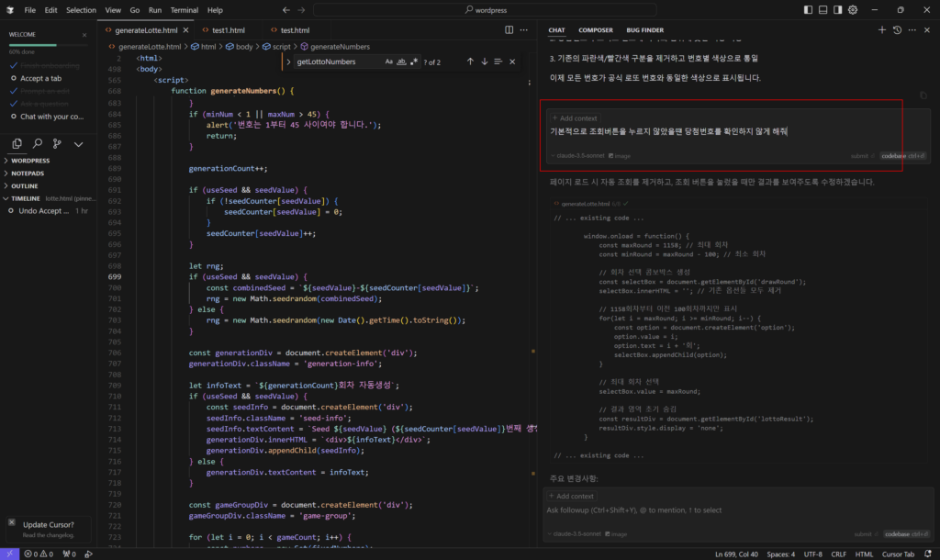Open the Selection menu
This screenshot has width=940, height=560.
click(81, 10)
